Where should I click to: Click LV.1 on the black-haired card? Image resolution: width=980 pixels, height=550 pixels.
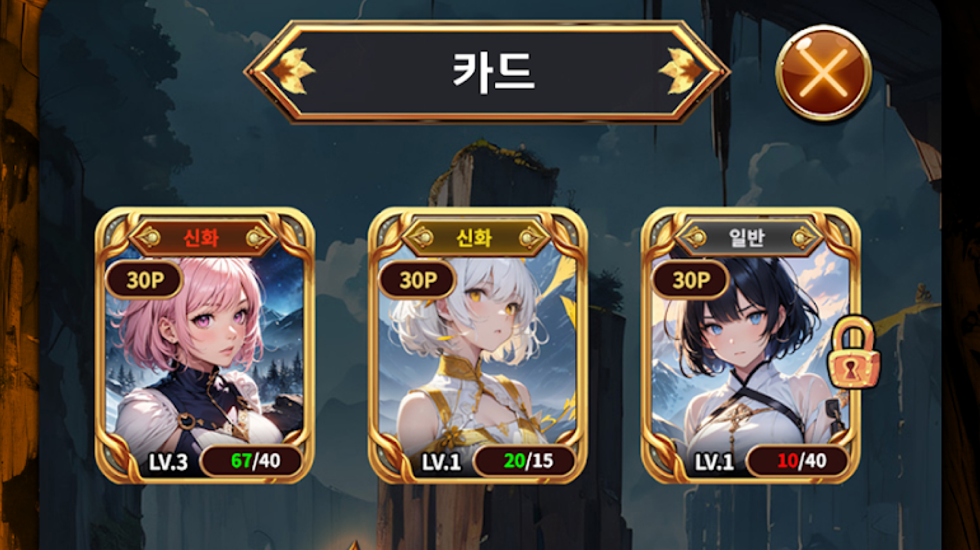point(714,462)
